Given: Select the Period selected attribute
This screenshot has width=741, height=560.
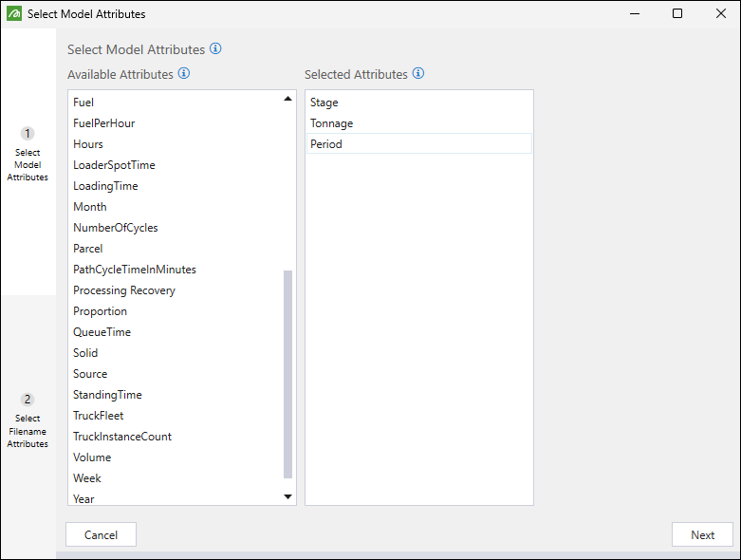Looking at the screenshot, I should click(326, 144).
